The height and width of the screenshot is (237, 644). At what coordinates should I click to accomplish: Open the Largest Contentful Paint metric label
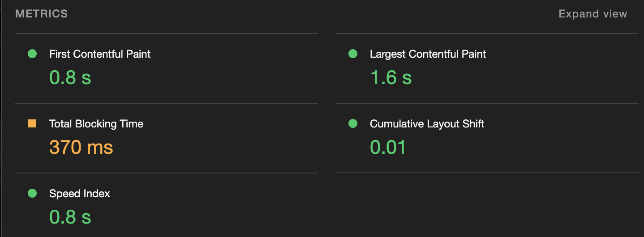428,54
